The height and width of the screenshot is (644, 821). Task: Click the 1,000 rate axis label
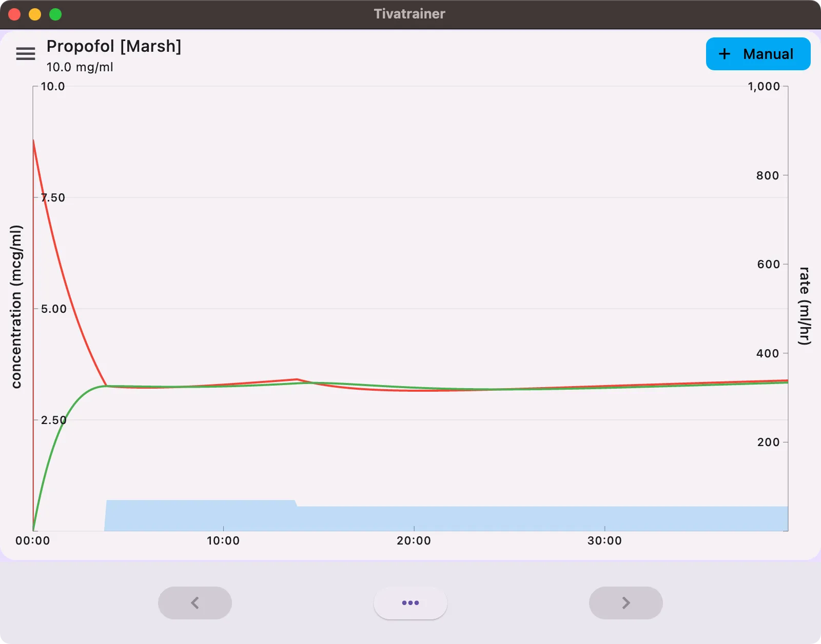click(764, 87)
